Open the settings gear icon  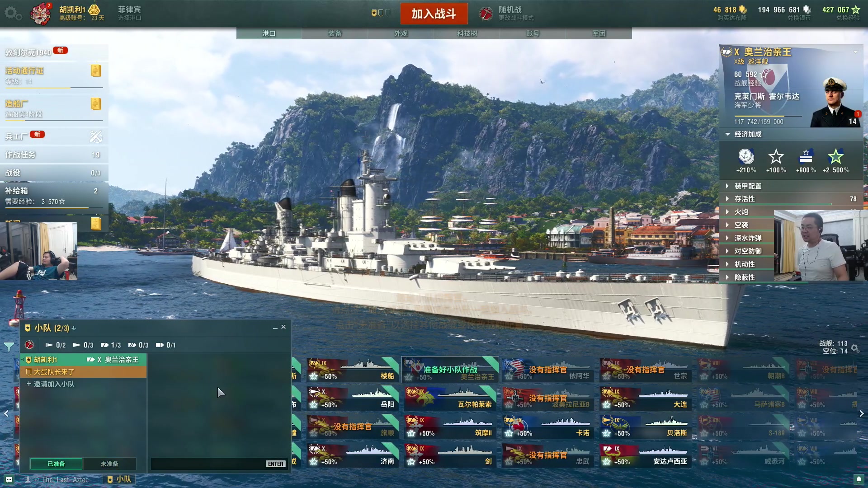12,13
